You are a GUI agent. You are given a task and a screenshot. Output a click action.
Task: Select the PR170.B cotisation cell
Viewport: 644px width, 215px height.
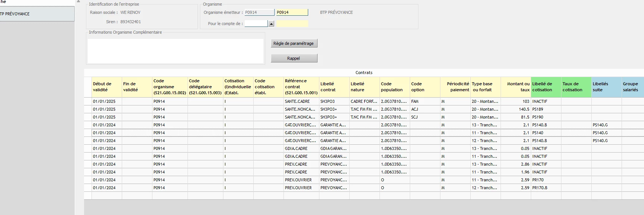click(546, 188)
